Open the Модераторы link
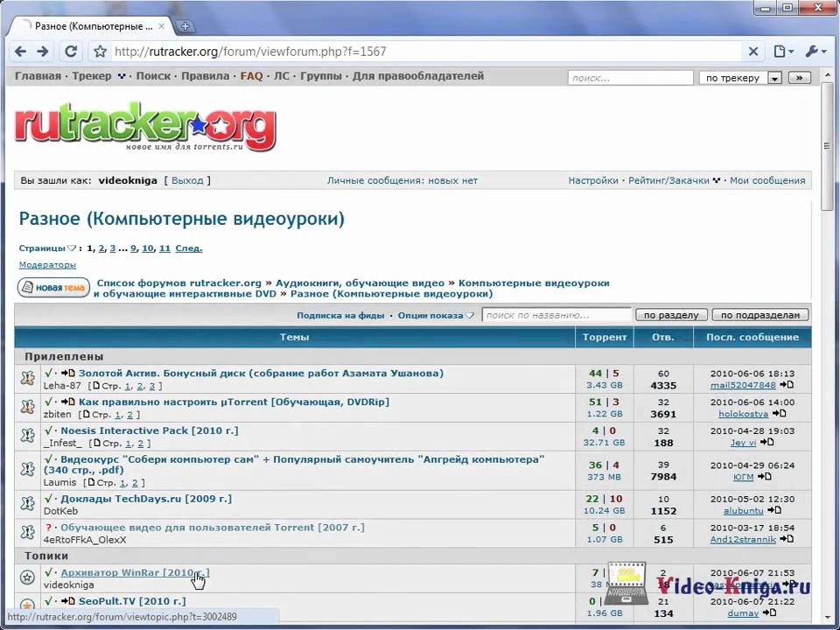Image resolution: width=840 pixels, height=630 pixels. 47,264
